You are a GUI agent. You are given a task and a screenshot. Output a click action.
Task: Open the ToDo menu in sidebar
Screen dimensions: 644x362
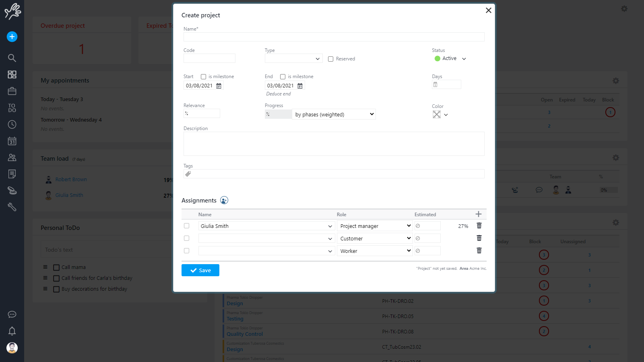[x=12, y=108]
